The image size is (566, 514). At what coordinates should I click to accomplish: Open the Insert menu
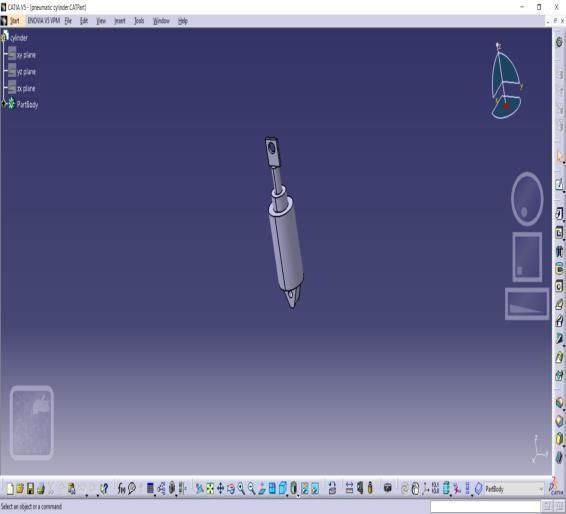(119, 21)
